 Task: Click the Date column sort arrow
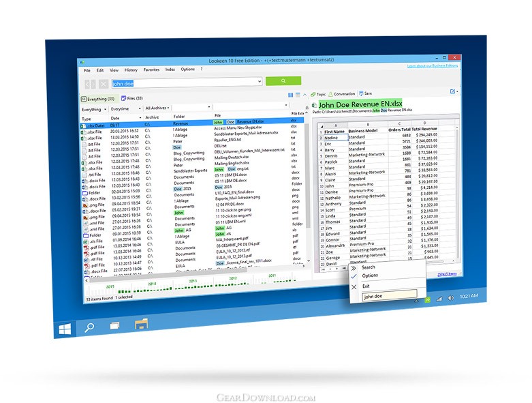point(140,118)
